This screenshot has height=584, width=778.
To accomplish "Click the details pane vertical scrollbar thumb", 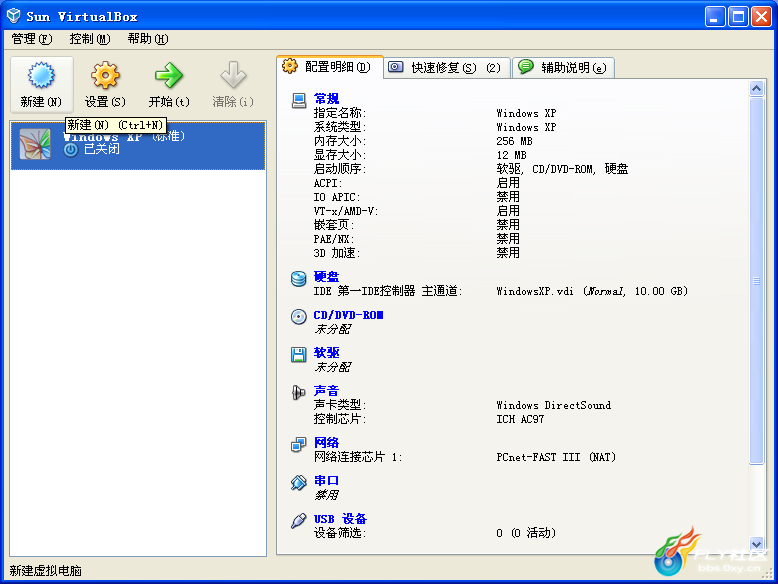I will (756, 281).
